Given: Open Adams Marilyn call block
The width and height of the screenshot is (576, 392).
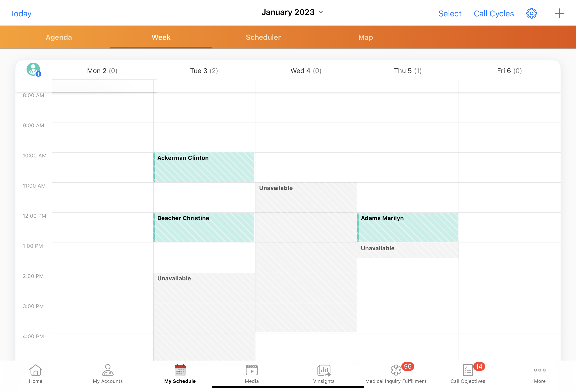Looking at the screenshot, I should click(x=407, y=227).
